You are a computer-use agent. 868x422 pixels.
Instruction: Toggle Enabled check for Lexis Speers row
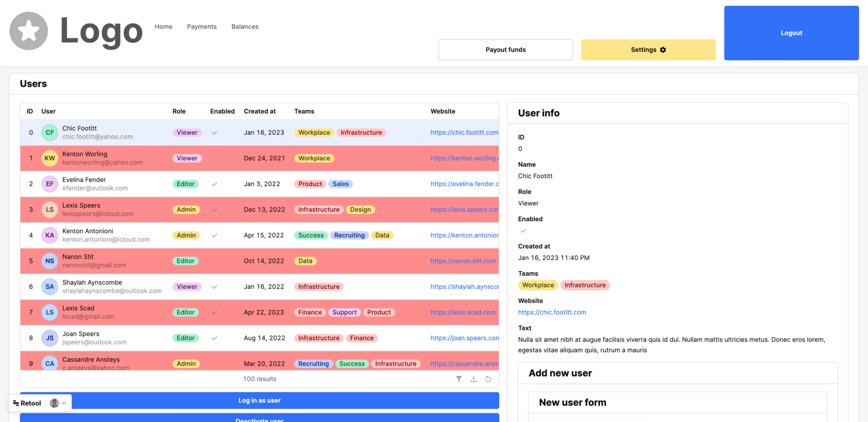[x=215, y=210]
